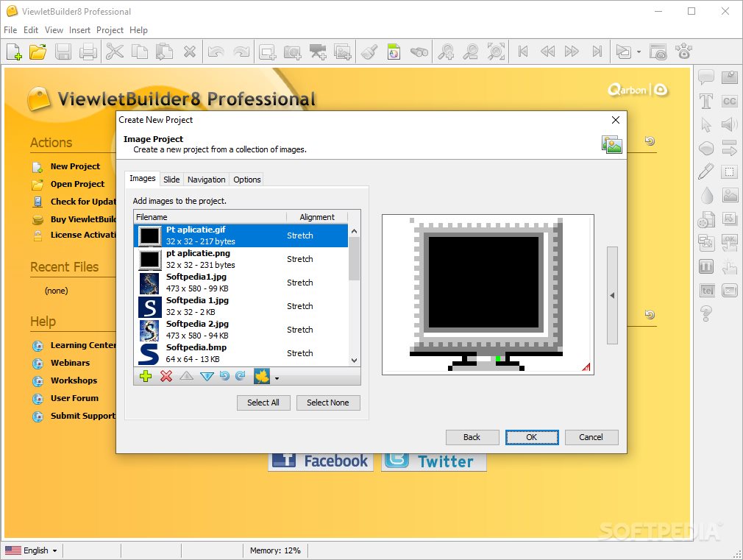Select the Softpedia1.jpg list row
This screenshot has height=560, width=743.
click(x=242, y=283)
